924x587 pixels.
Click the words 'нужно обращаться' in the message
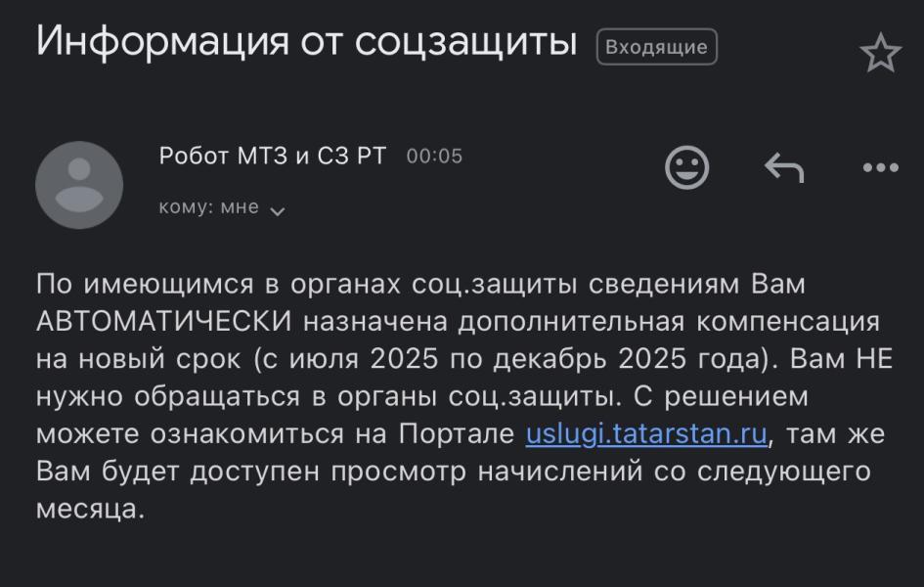click(168, 396)
